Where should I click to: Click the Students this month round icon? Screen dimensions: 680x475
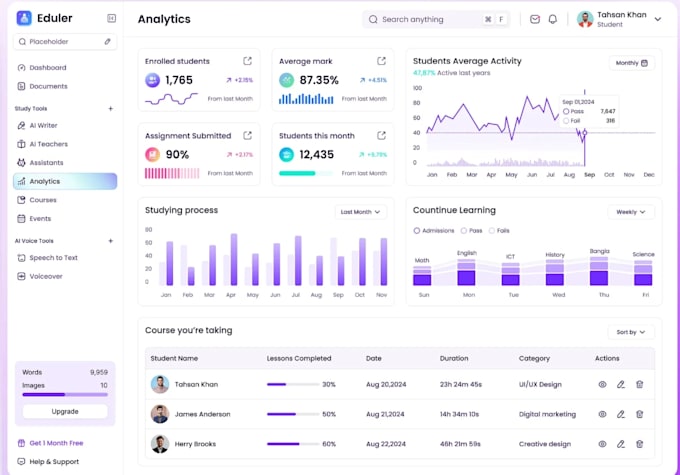click(x=286, y=154)
